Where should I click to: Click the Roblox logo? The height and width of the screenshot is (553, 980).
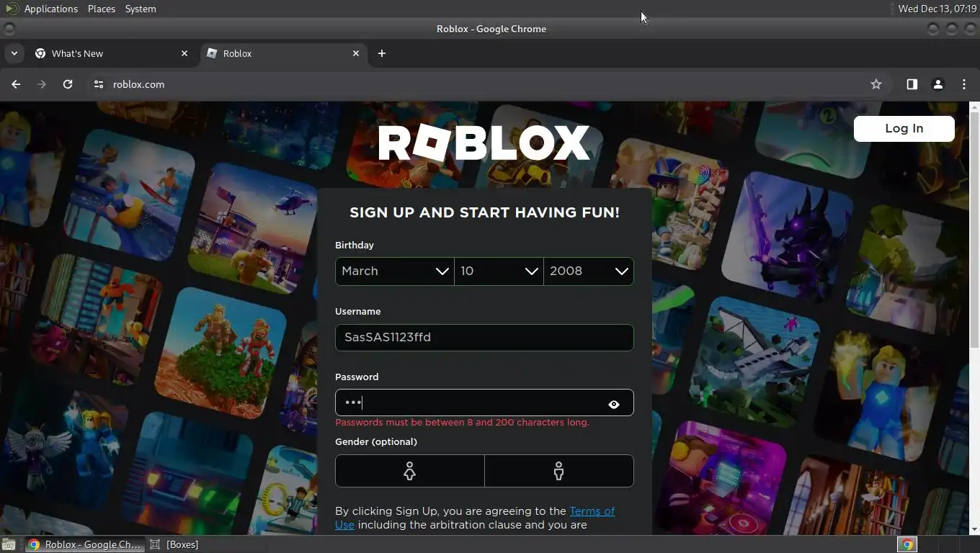(x=484, y=143)
